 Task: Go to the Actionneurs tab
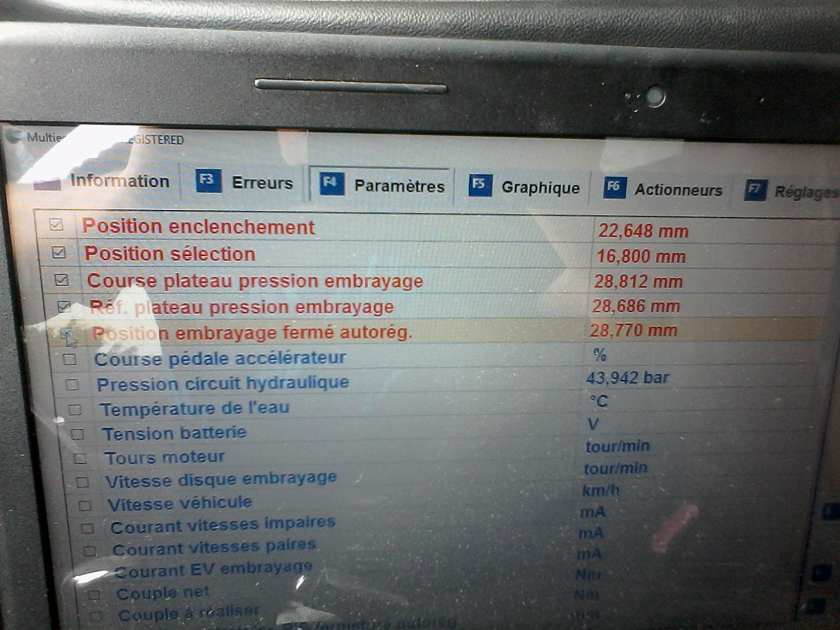click(678, 190)
